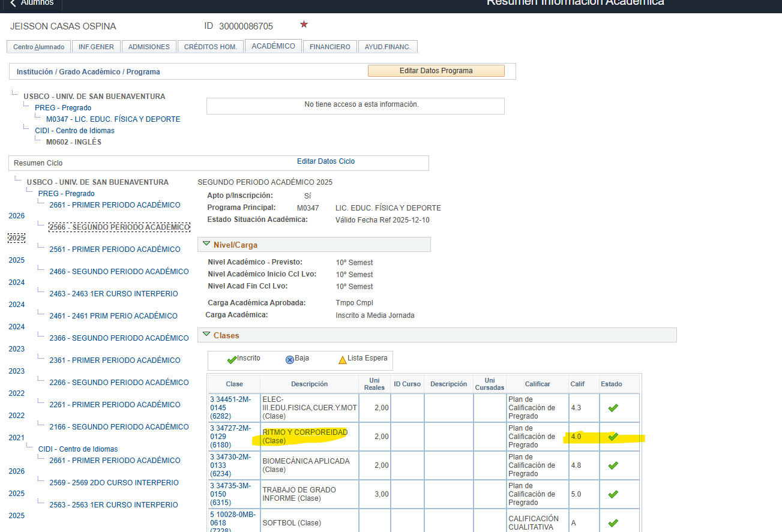Collapse the Clases section
The image size is (782, 532).
click(x=206, y=335)
